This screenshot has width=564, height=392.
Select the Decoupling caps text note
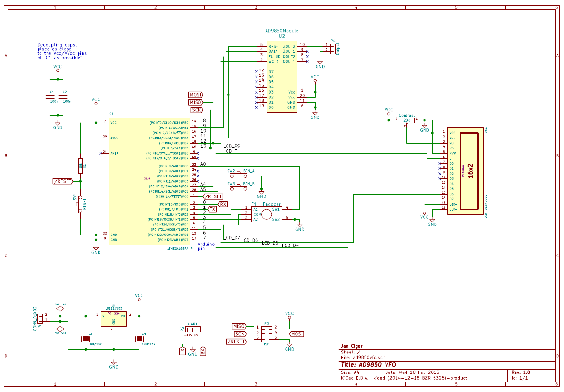point(62,51)
